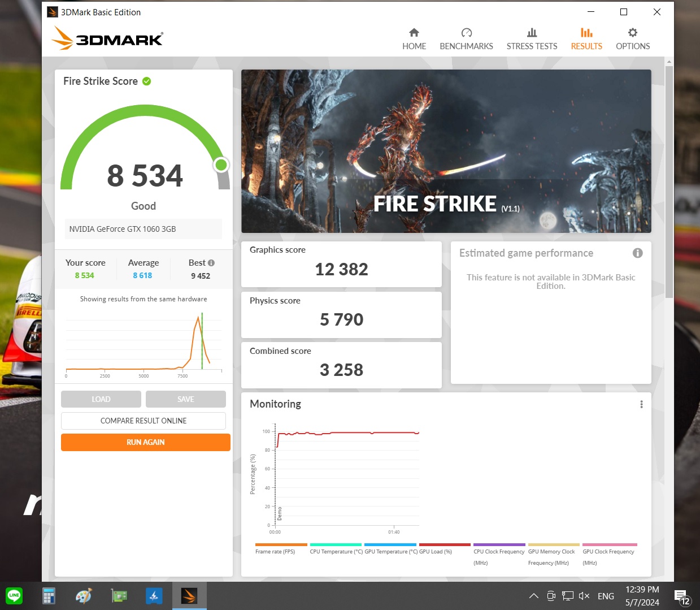This screenshot has height=610, width=700.
Task: Open the LINE app from taskbar
Action: coord(14,596)
